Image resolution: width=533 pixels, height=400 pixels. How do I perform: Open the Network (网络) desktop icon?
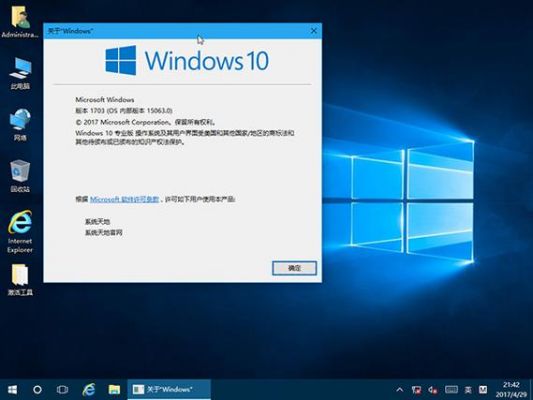click(20, 125)
